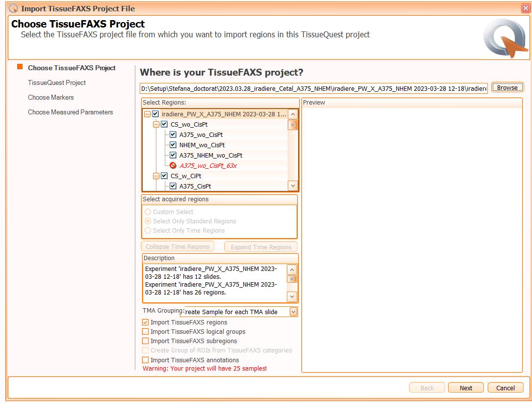Enable Import TissueFAXS subregions checkbox
532x403 pixels.
(145, 341)
